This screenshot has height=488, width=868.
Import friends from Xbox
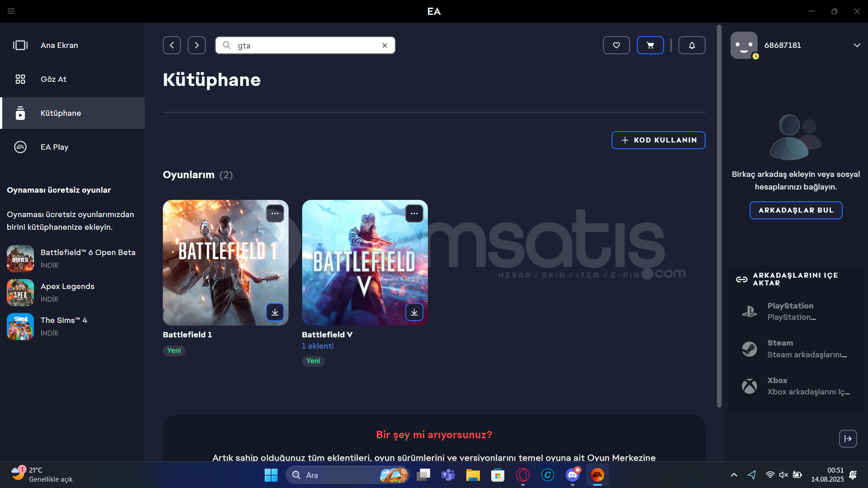(796, 386)
